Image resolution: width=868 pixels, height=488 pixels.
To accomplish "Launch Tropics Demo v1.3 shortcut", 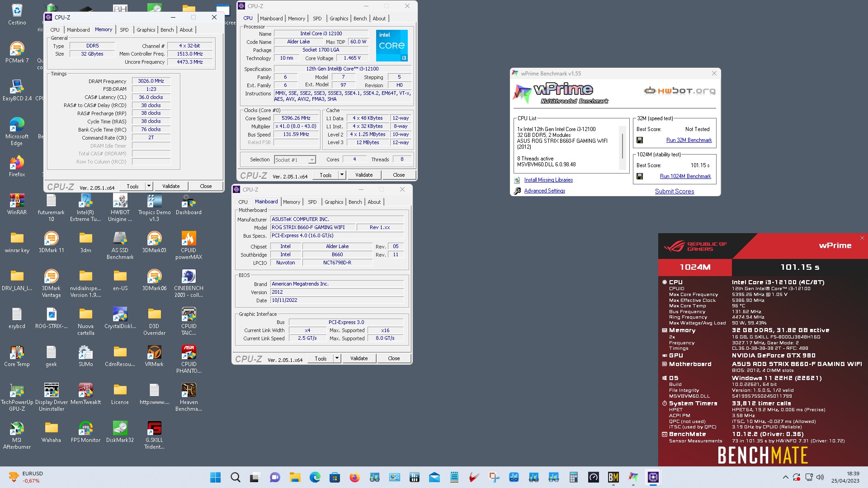I will (154, 207).
